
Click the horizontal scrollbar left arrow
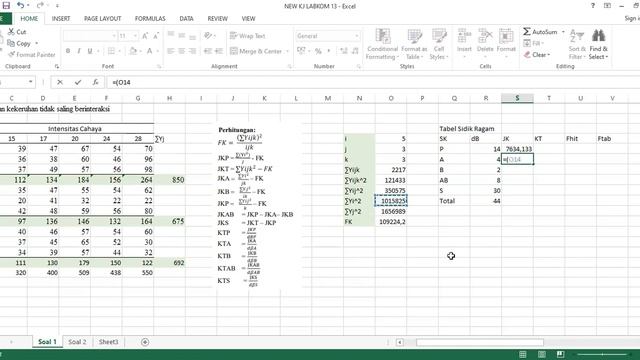coord(400,342)
